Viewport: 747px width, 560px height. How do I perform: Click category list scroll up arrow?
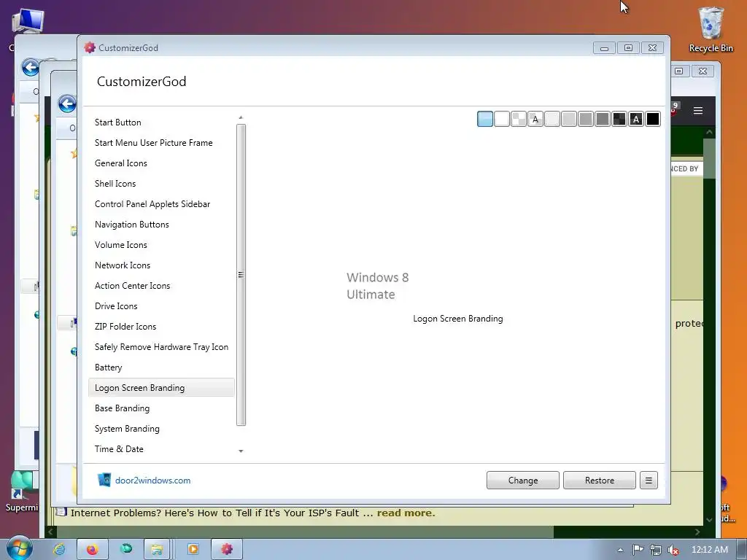pos(241,117)
